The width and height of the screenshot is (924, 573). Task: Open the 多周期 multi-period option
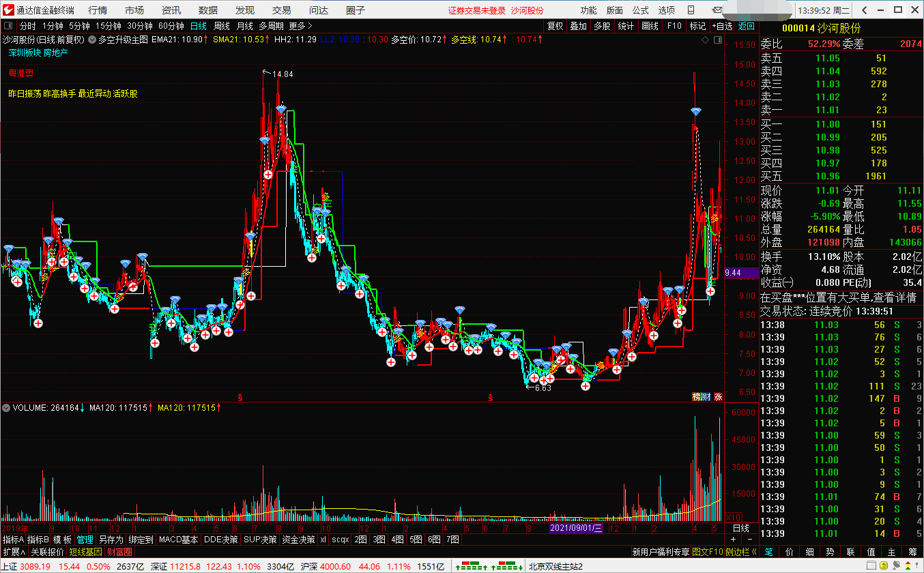[272, 26]
